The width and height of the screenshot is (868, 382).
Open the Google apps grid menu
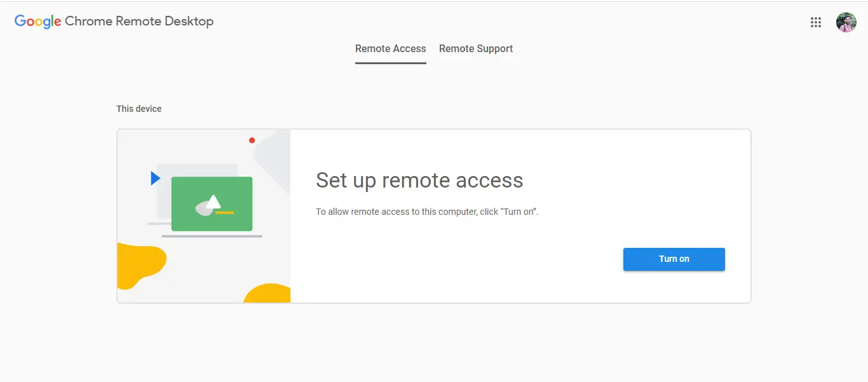816,22
